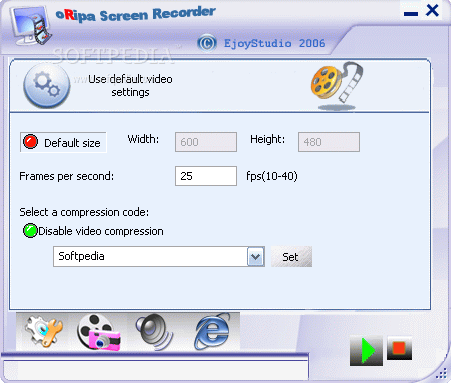
Task: Minimize the screen recorder window
Action: pyautogui.click(x=411, y=13)
